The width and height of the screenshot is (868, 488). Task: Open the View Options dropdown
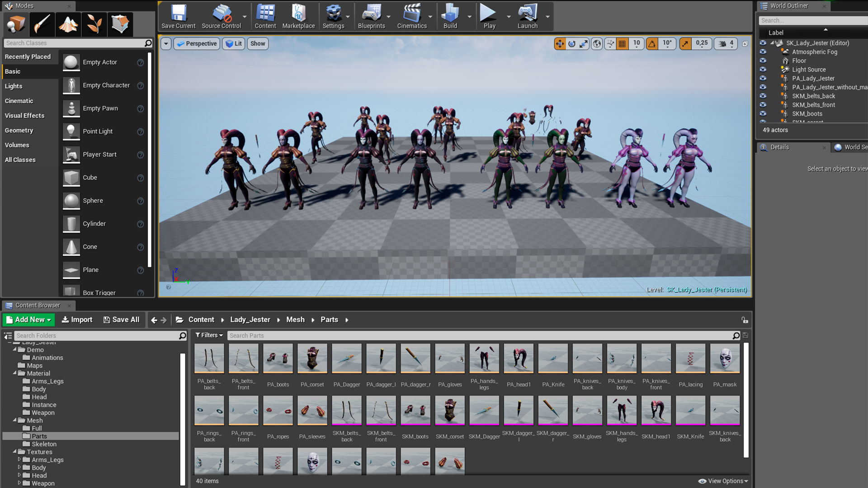tap(723, 481)
